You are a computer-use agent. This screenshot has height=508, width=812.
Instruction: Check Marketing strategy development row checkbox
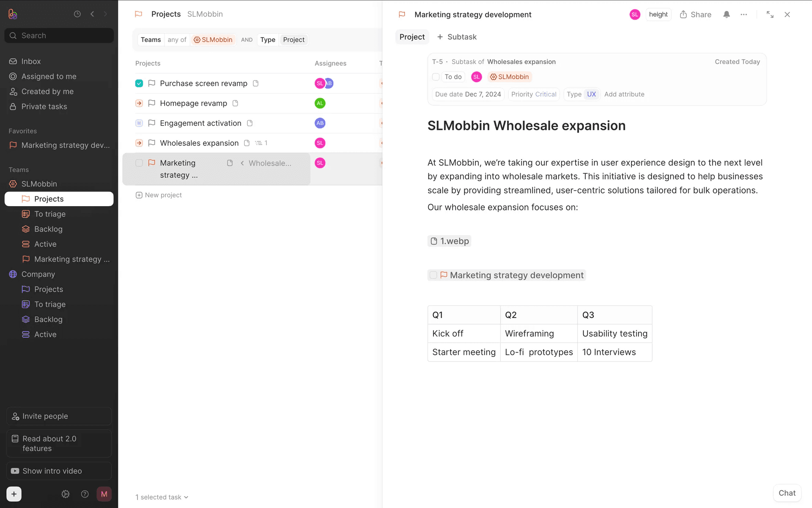tap(139, 163)
